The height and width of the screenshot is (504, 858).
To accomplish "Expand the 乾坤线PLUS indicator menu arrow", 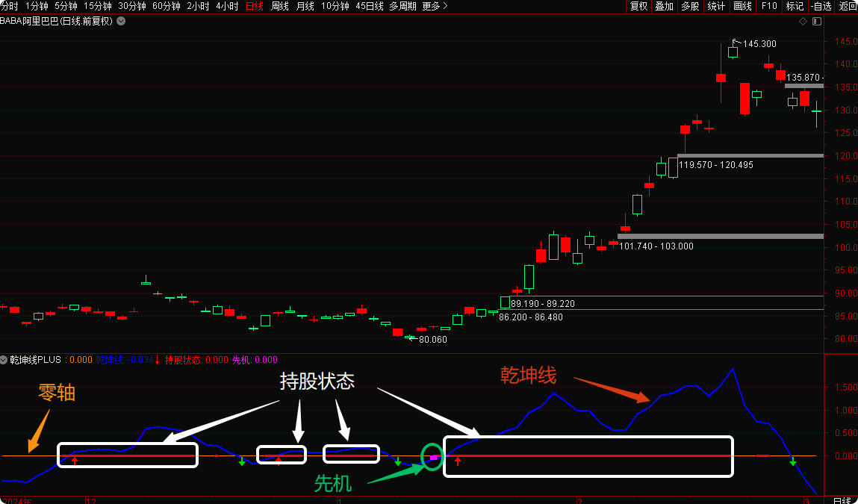I will (x=4, y=360).
